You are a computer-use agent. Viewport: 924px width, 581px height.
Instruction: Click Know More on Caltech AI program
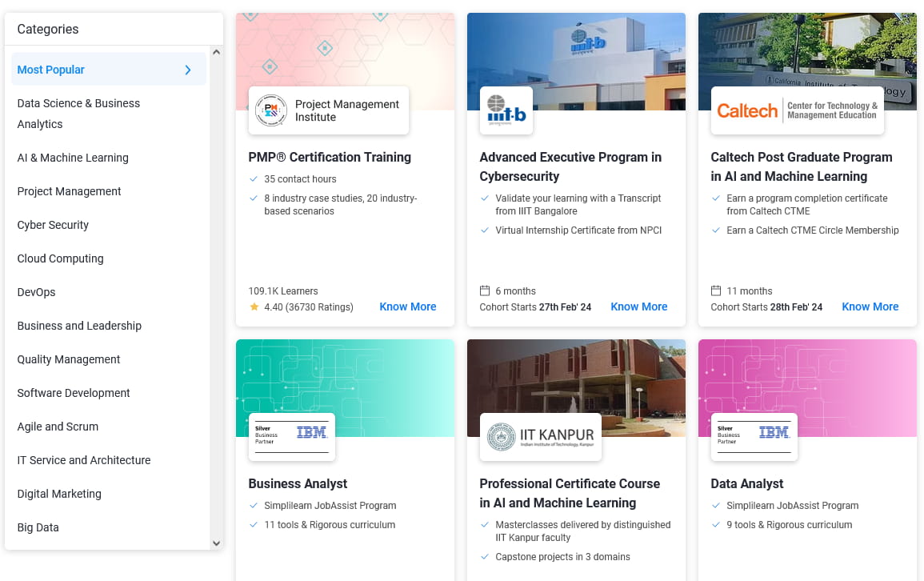(870, 307)
